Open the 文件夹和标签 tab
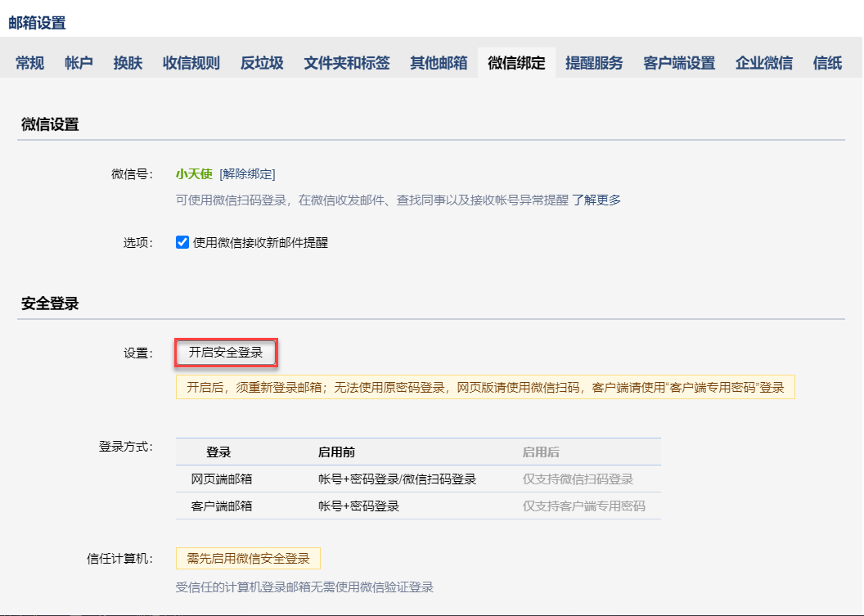864x616 pixels. coord(347,63)
